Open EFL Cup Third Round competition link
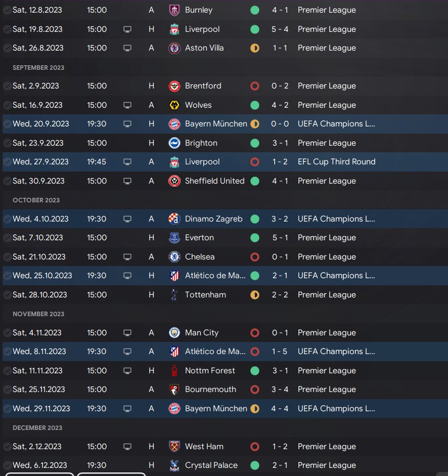Image resolution: width=448 pixels, height=476 pixels. (336, 162)
